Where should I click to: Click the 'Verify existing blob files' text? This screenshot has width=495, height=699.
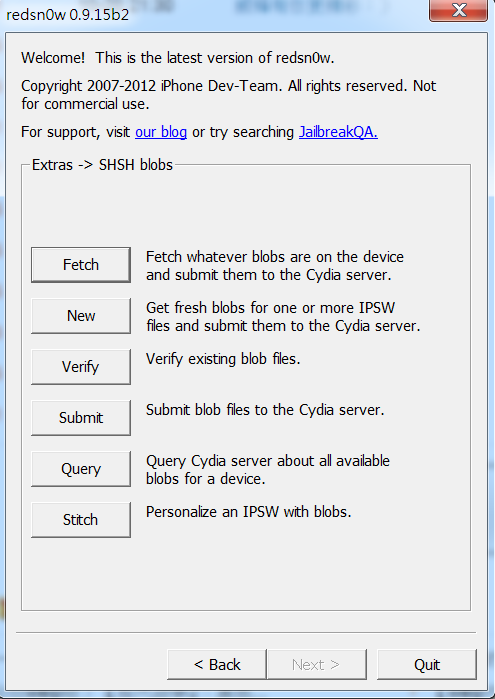(223, 359)
